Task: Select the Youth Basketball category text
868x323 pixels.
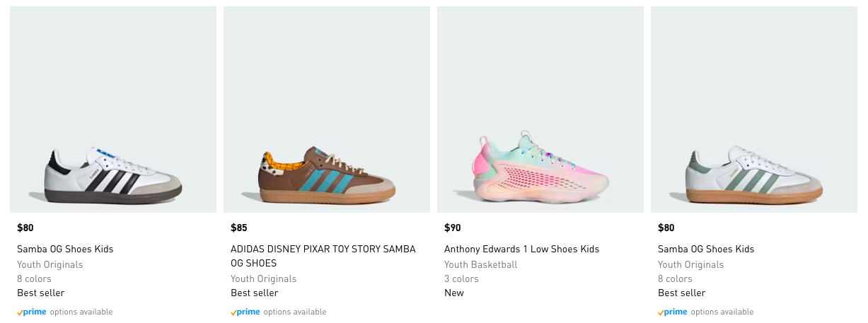Action: [x=480, y=264]
